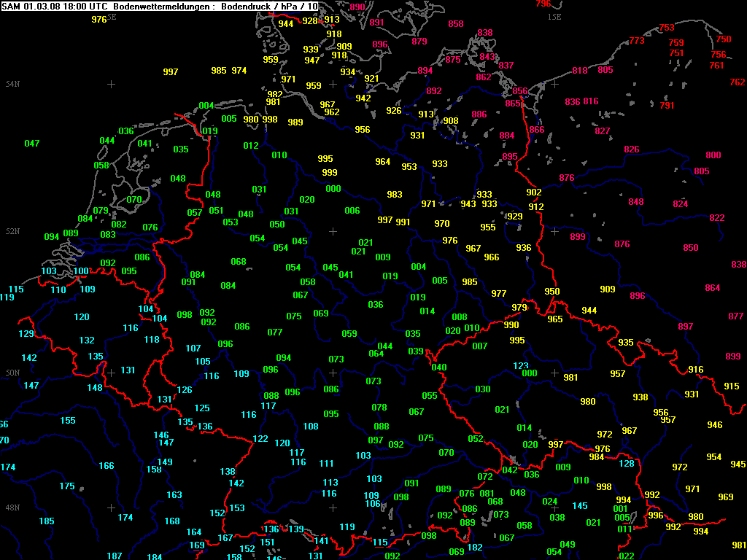Pick the cyan 182 pressure reading
Viewport: 747px width, 560px height.
click(x=475, y=548)
